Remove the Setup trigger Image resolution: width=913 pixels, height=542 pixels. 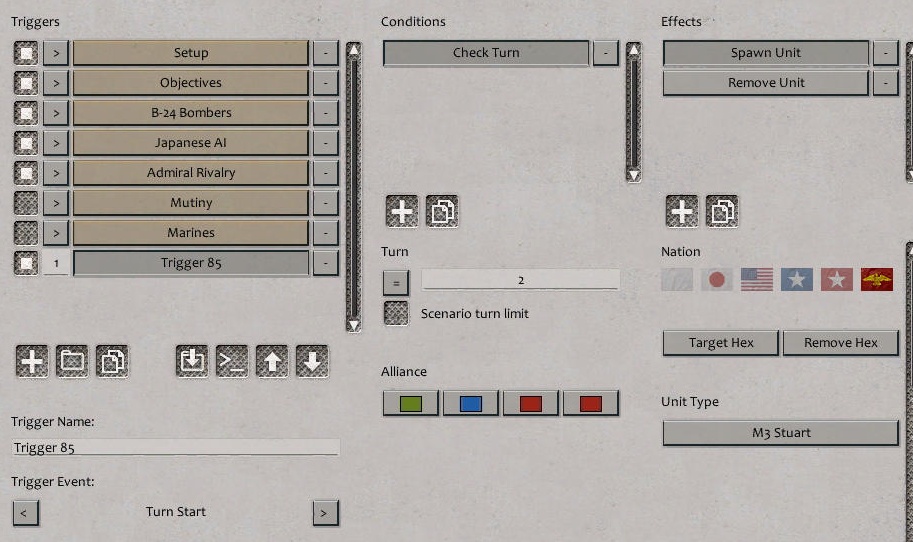pos(325,53)
